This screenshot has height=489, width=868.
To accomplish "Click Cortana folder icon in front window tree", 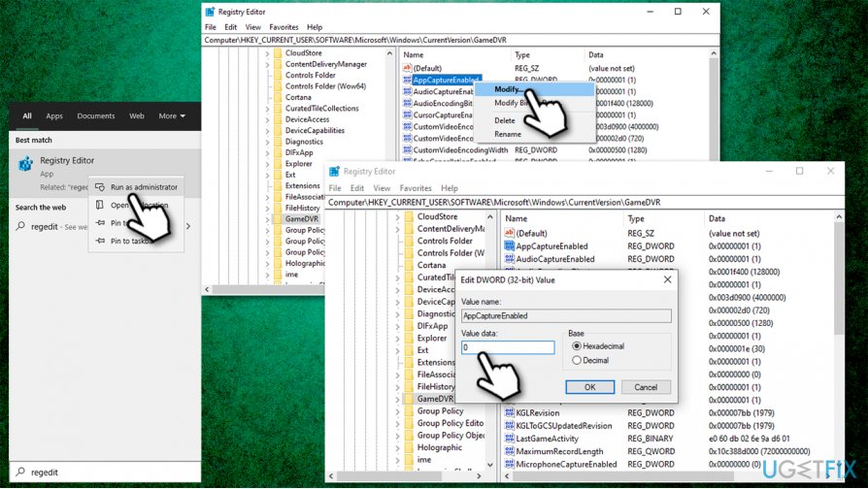I will tap(409, 265).
